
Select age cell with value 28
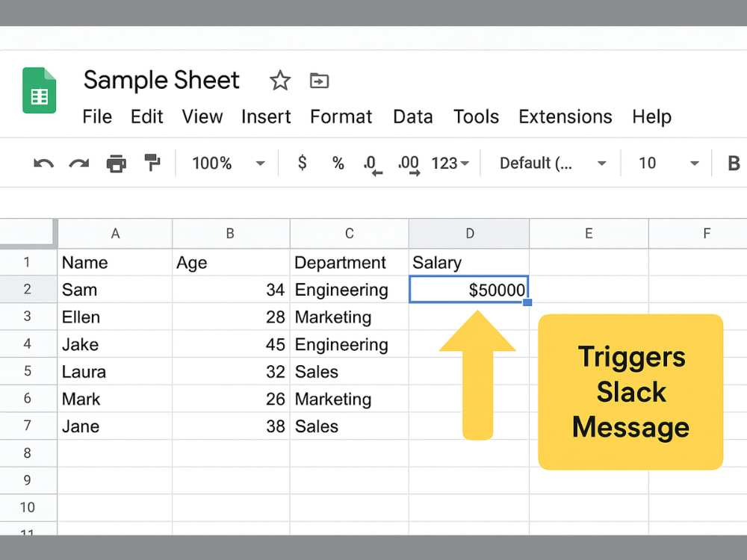231,317
